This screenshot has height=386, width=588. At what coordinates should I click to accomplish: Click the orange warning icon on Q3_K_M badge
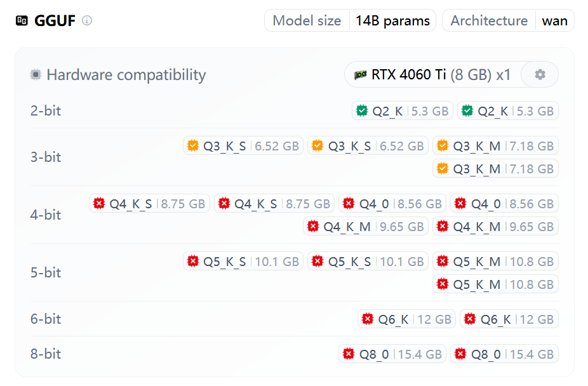443,145
